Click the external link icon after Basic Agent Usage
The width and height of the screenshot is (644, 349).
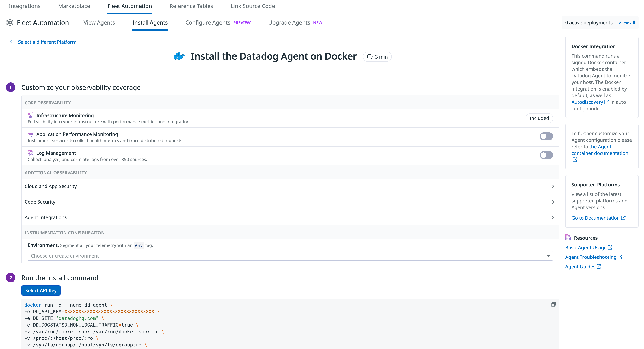click(x=610, y=247)
